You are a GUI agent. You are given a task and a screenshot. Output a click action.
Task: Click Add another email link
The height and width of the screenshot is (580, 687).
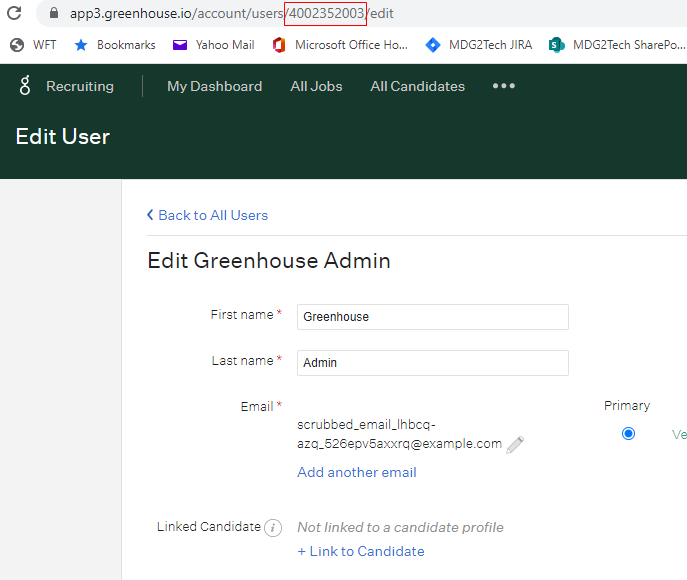coord(357,472)
